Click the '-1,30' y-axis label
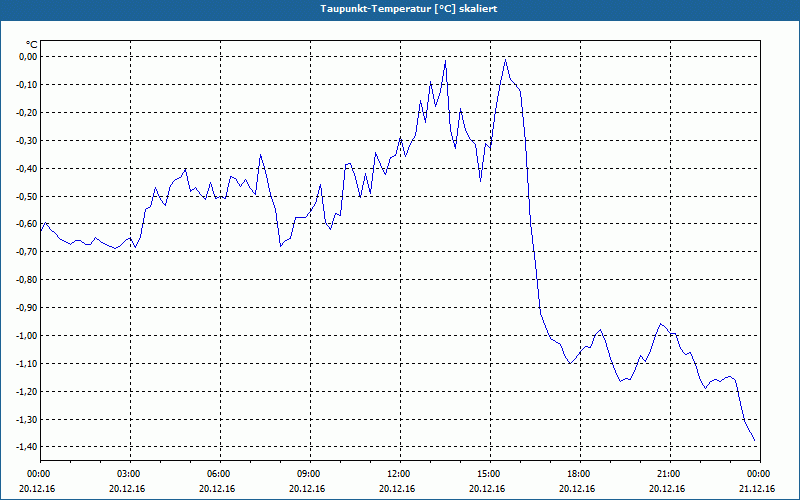This screenshot has width=800, height=500. tap(27, 419)
